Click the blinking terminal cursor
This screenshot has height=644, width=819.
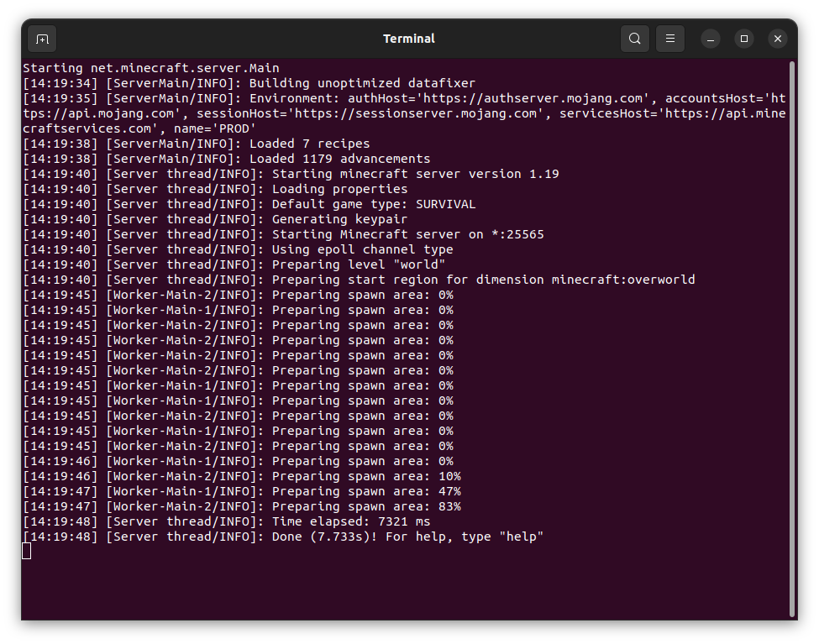pyautogui.click(x=26, y=551)
